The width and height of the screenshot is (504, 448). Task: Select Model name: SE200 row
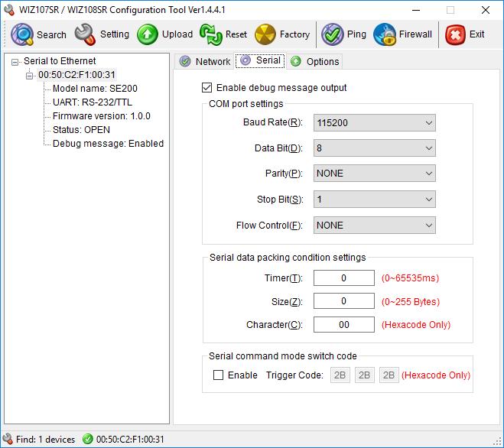pyautogui.click(x=95, y=89)
